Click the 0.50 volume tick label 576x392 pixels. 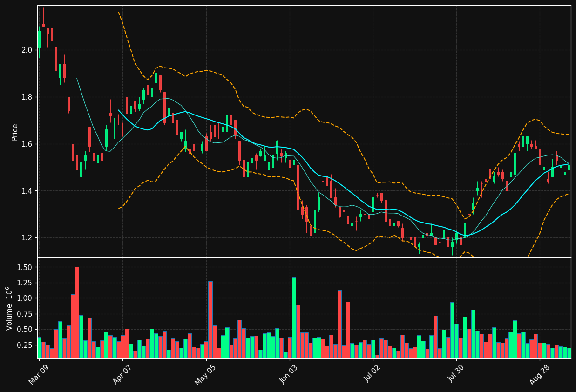click(26, 329)
